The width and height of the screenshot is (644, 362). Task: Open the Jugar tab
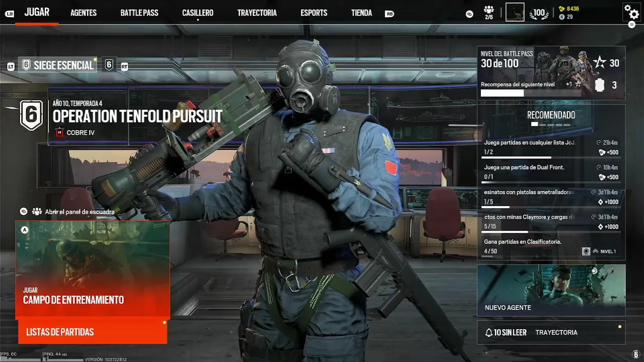(x=37, y=12)
